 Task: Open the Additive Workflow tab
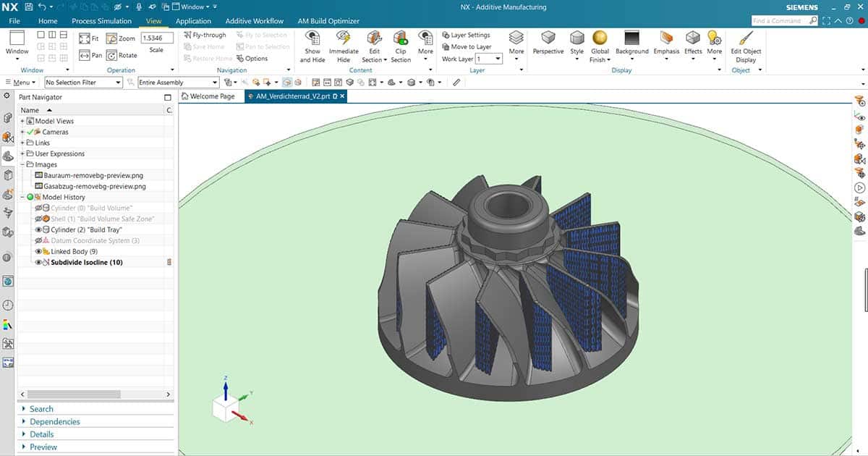tap(255, 21)
